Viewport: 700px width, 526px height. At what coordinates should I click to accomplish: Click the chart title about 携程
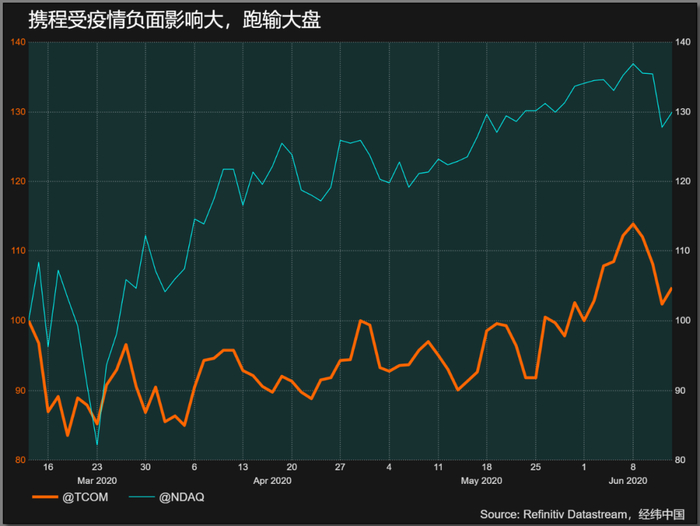(175, 20)
